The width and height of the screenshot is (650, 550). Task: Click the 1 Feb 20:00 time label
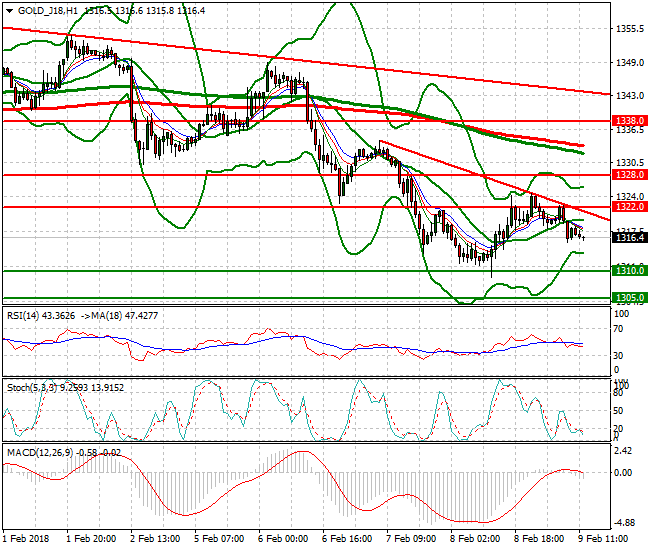[91, 539]
